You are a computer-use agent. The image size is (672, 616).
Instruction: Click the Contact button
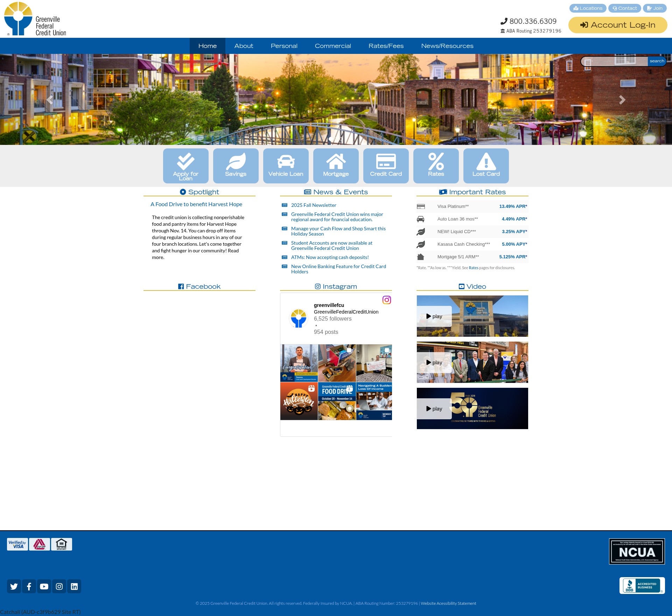(625, 8)
